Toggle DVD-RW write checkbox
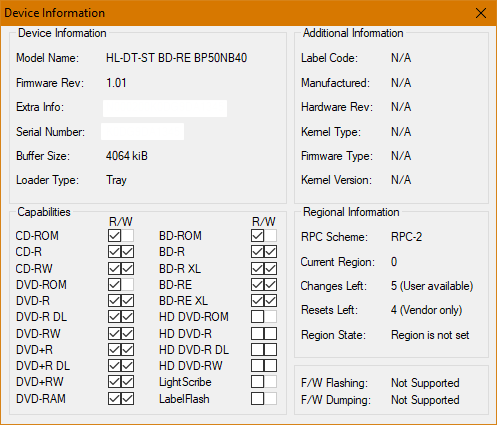 128,333
